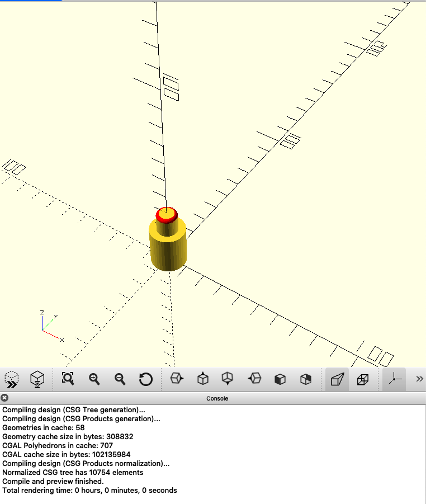
Task: Click 'Geometry cache size in bytes: 308832'
Action: point(68,437)
